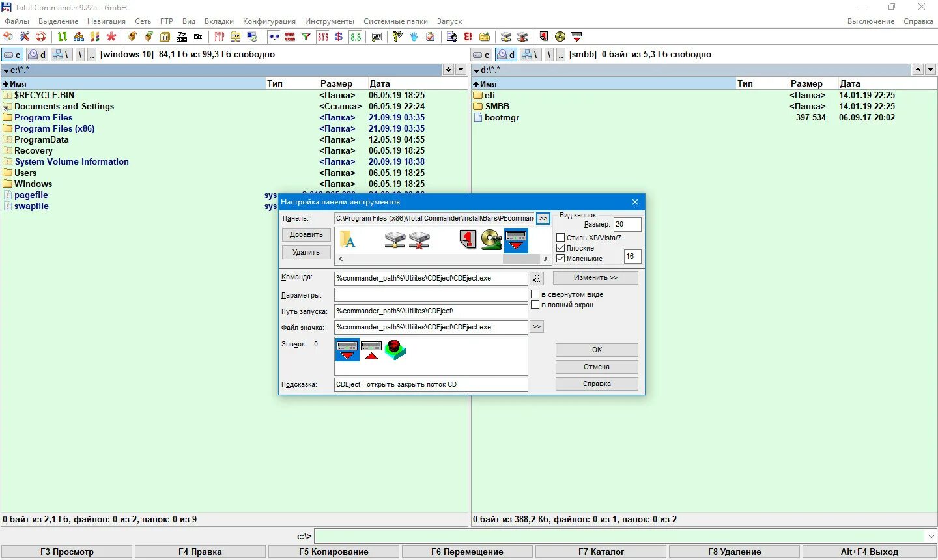Select the bootmgr file
The width and height of the screenshot is (938, 560).
tap(502, 117)
